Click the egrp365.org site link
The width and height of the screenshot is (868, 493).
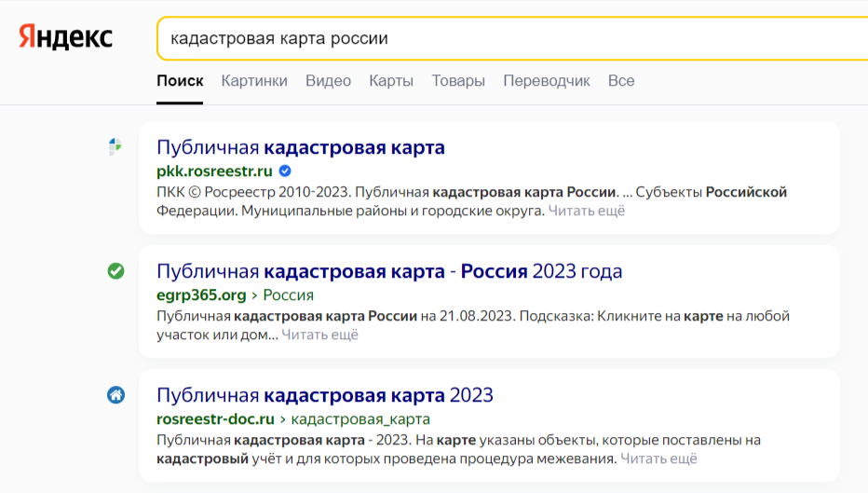point(201,295)
